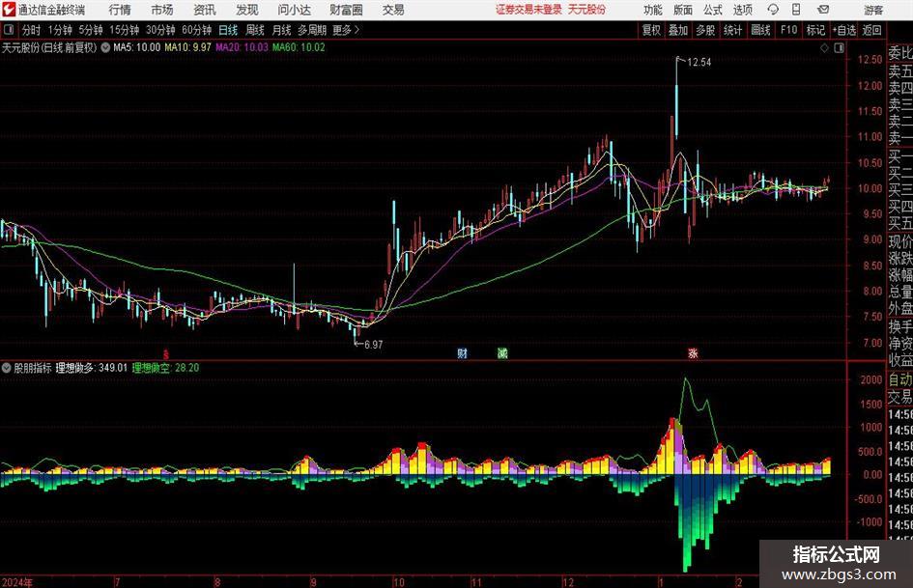Click the red 天元股份 stock name link
This screenshot has width=913, height=588.
(x=586, y=10)
